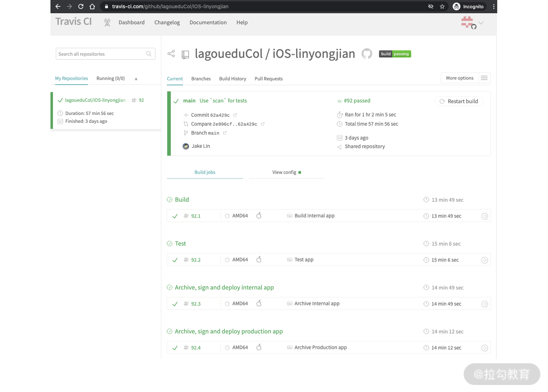Image resolution: width=548 pixels, height=392 pixels.
Task: Click the main branch name
Action: coord(189,101)
